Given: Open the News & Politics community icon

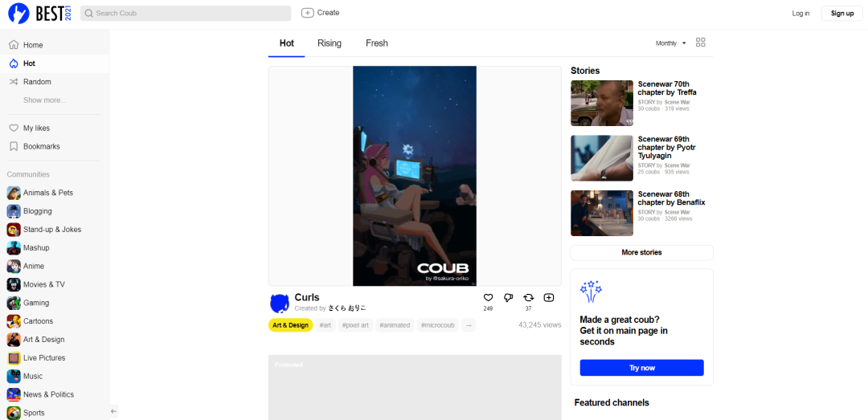Looking at the screenshot, I should coord(14,394).
